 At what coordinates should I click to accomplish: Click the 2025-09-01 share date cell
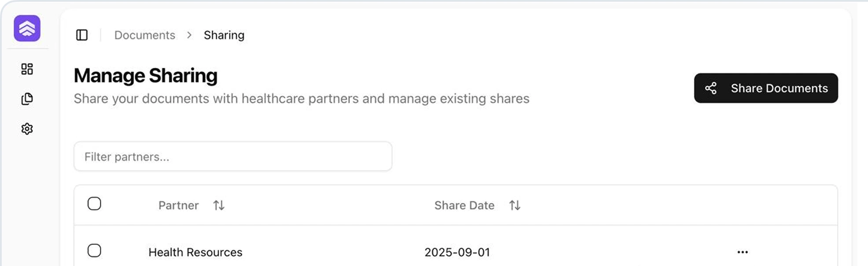tap(457, 252)
